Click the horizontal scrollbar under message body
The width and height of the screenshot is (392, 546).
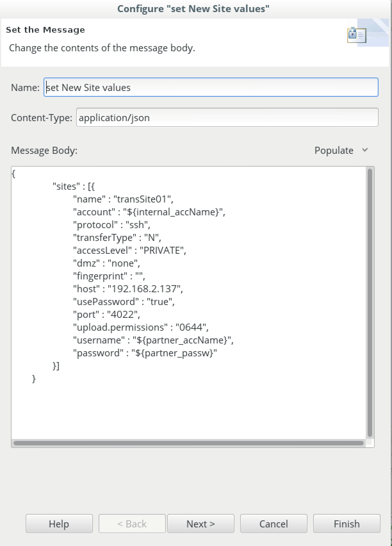[189, 443]
